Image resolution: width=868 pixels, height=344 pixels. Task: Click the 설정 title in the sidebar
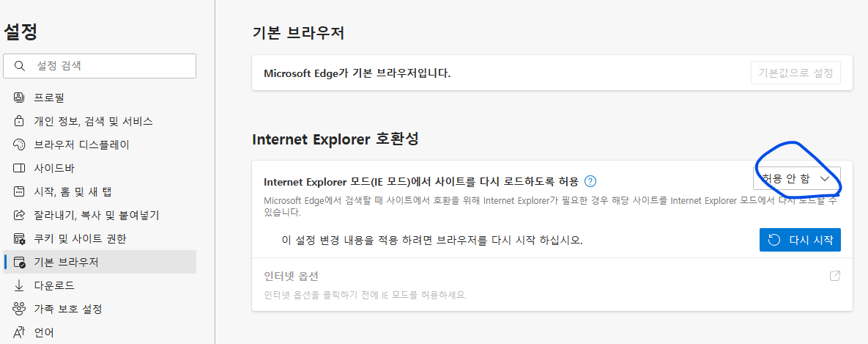tap(21, 32)
